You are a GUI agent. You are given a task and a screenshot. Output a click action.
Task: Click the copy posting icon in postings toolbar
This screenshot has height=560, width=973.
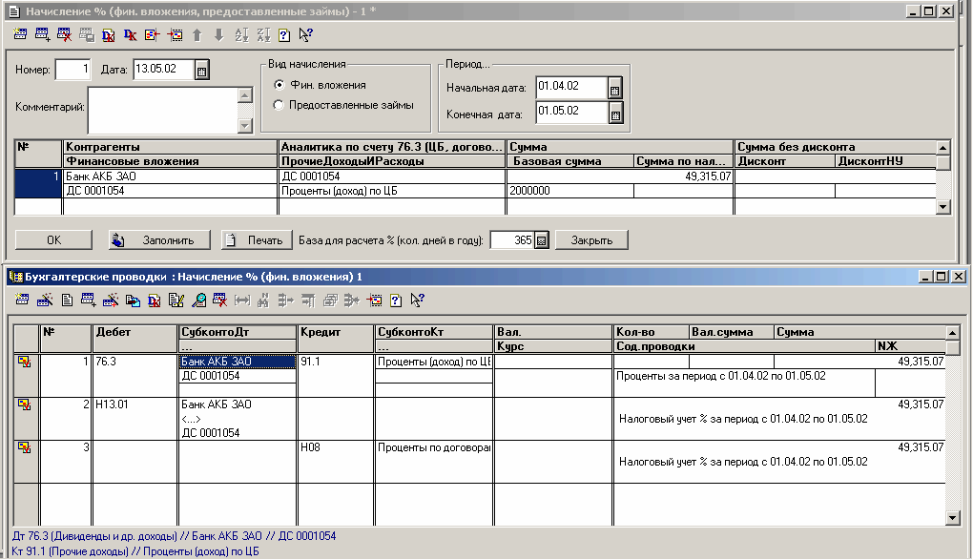click(133, 301)
